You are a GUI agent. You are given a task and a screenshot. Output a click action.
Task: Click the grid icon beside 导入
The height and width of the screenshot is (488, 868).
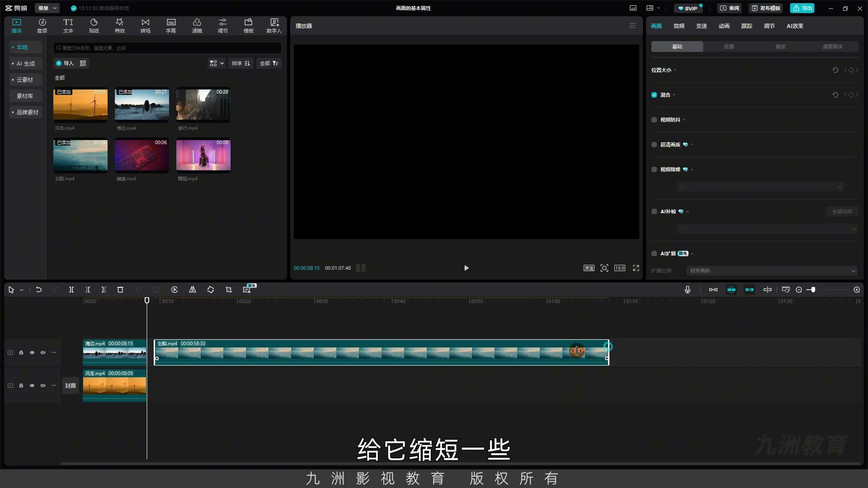[83, 63]
